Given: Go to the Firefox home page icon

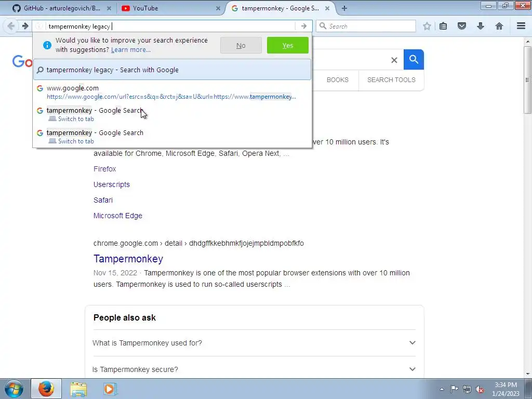Looking at the screenshot, I should click(x=499, y=26).
